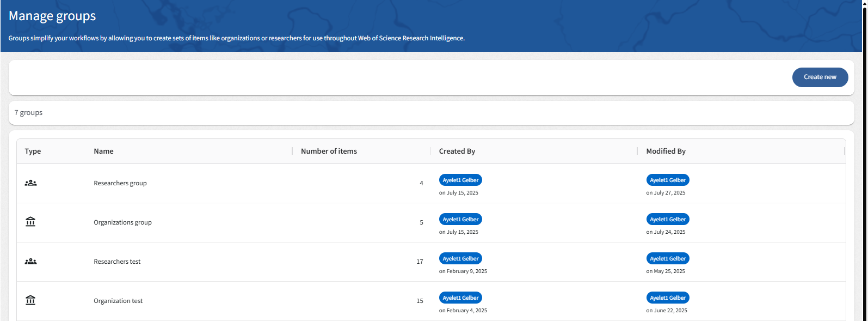Sort by Created By column header
Viewport: 868px width, 321px height.
[x=457, y=152]
